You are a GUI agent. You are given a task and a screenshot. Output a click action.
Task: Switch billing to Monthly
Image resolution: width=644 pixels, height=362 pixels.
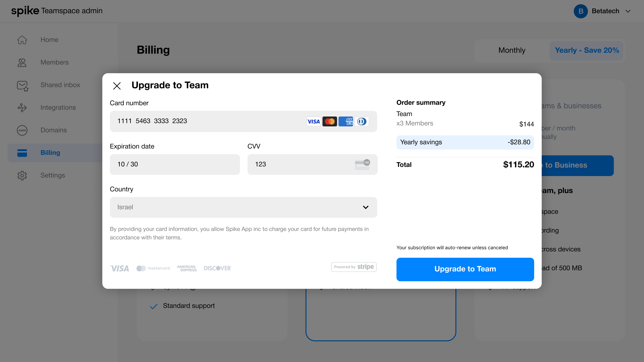[x=512, y=50]
